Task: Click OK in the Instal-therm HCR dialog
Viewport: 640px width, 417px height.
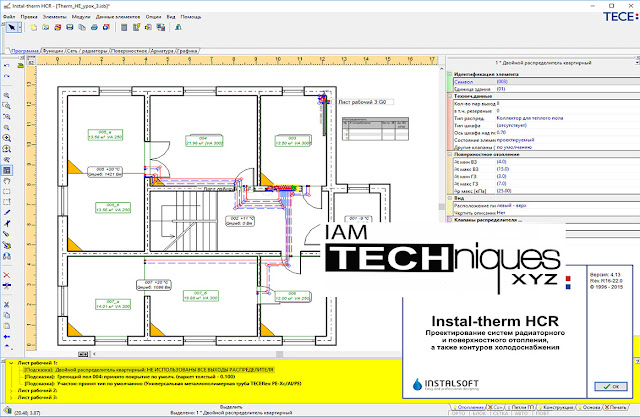Action: [x=611, y=386]
